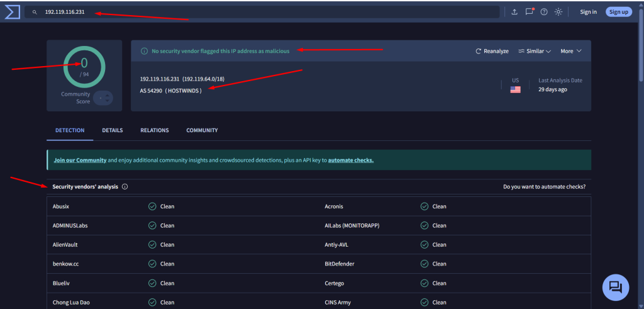Click the AlienVault Clean checkmark icon
Image resolution: width=644 pixels, height=309 pixels.
click(152, 244)
